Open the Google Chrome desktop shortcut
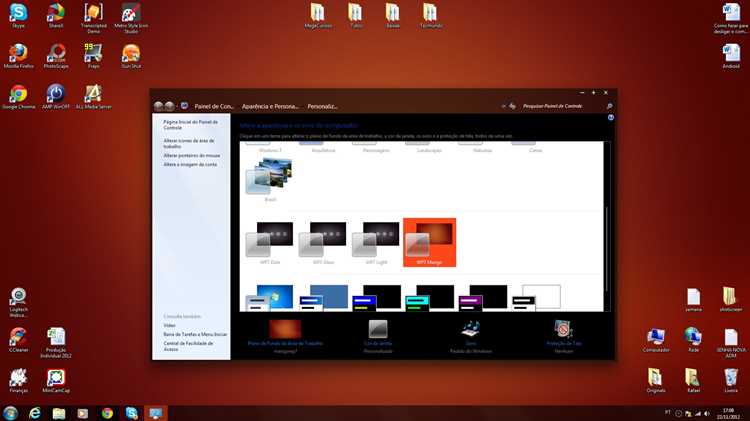 [x=18, y=97]
